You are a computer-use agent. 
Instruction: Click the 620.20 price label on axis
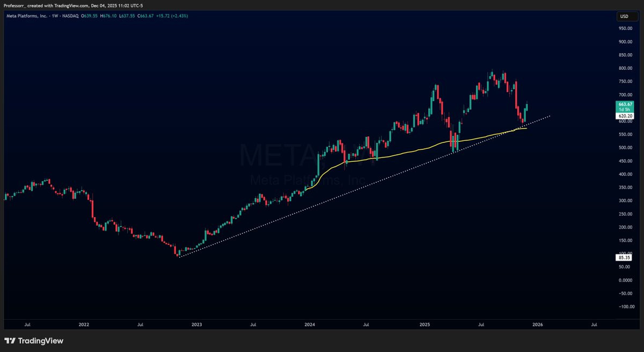(624, 116)
